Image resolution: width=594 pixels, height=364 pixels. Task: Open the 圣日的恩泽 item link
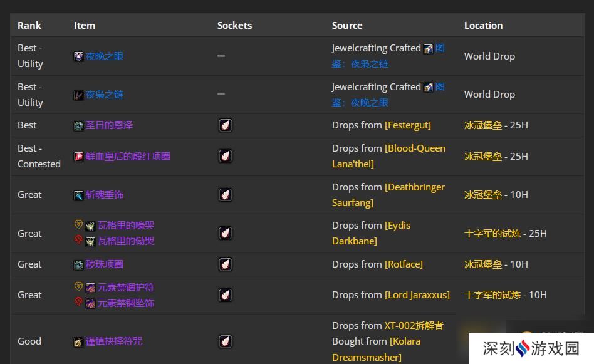109,125
